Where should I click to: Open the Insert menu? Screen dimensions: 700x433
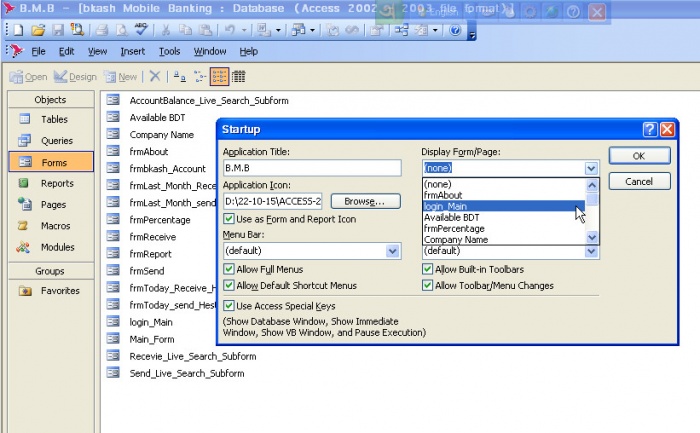tap(132, 51)
